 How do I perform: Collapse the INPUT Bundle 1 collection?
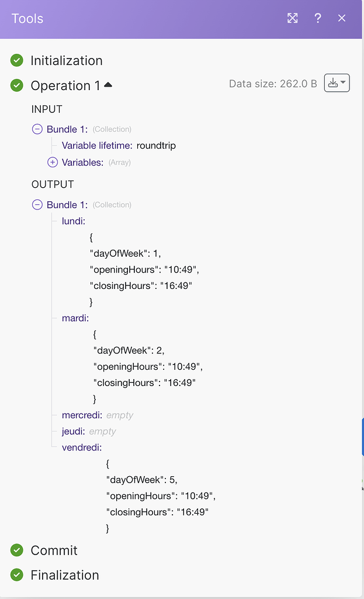coord(37,129)
